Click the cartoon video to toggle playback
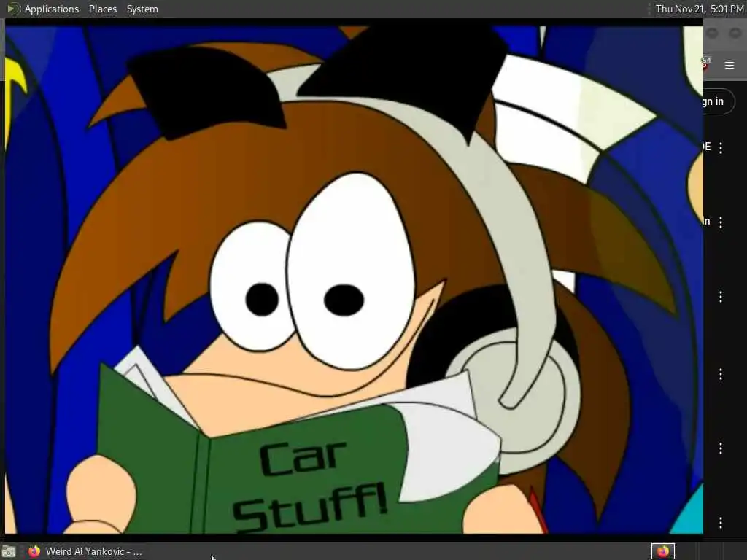 pyautogui.click(x=354, y=279)
